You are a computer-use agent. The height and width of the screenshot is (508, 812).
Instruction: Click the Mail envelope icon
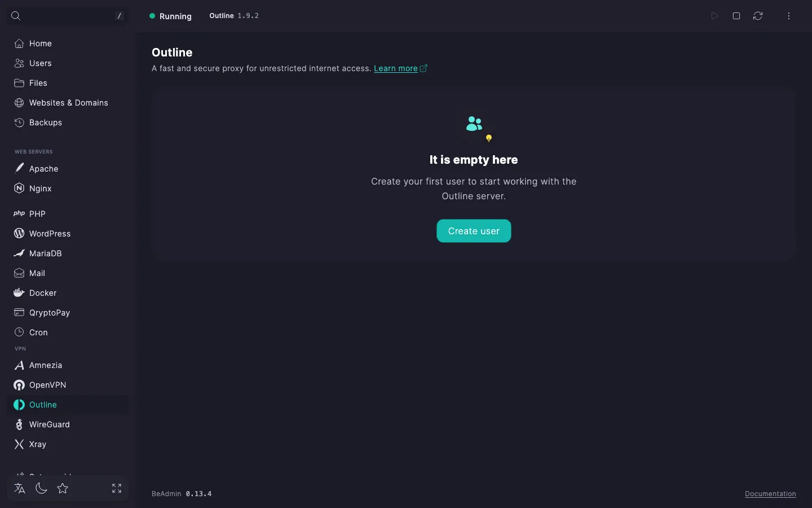pyautogui.click(x=19, y=273)
